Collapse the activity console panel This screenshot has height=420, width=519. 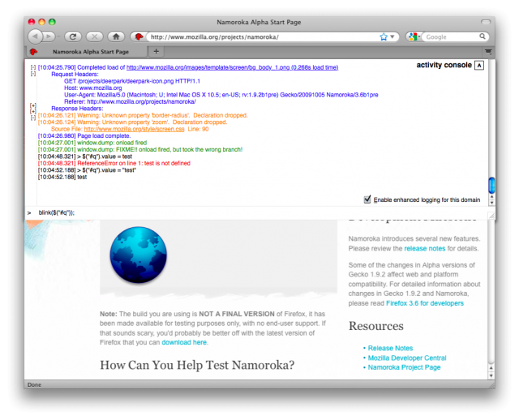point(479,65)
